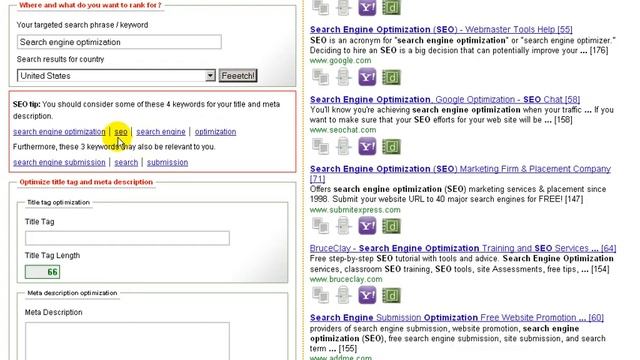640x360 pixels.
Task: Click the 'Optimize title tag and meta description' heading
Action: (x=86, y=182)
